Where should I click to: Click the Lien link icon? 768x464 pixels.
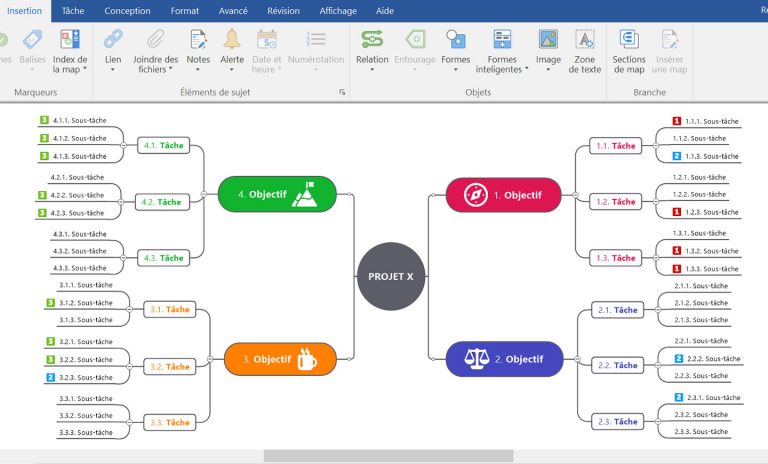(113, 40)
